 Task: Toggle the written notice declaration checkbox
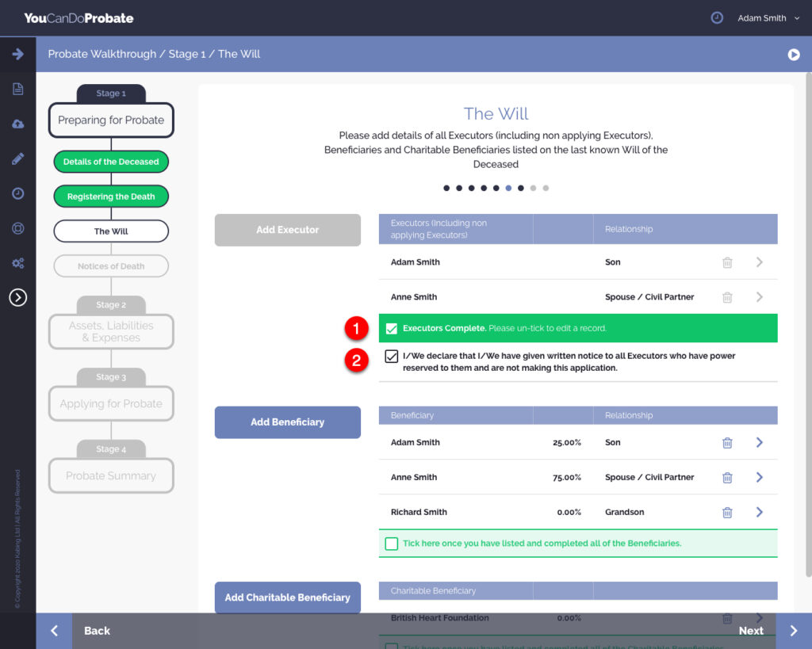coord(391,357)
